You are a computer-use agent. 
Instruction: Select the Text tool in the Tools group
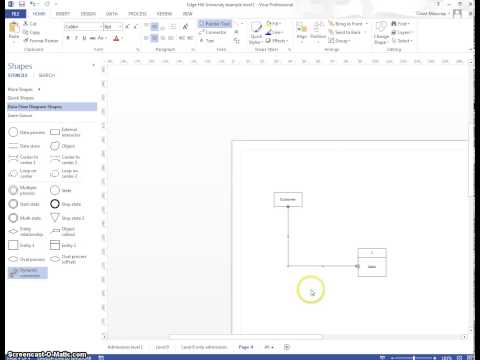click(207, 41)
